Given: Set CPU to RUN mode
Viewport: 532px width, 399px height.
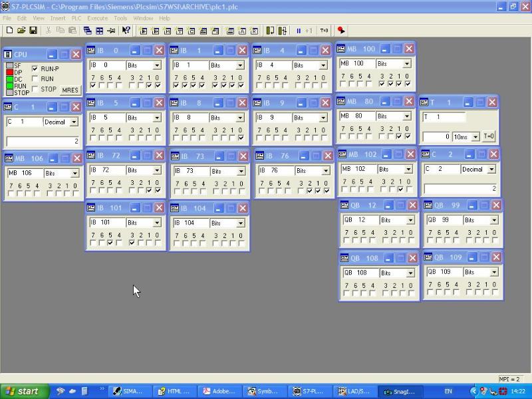Looking at the screenshot, I should coord(35,78).
